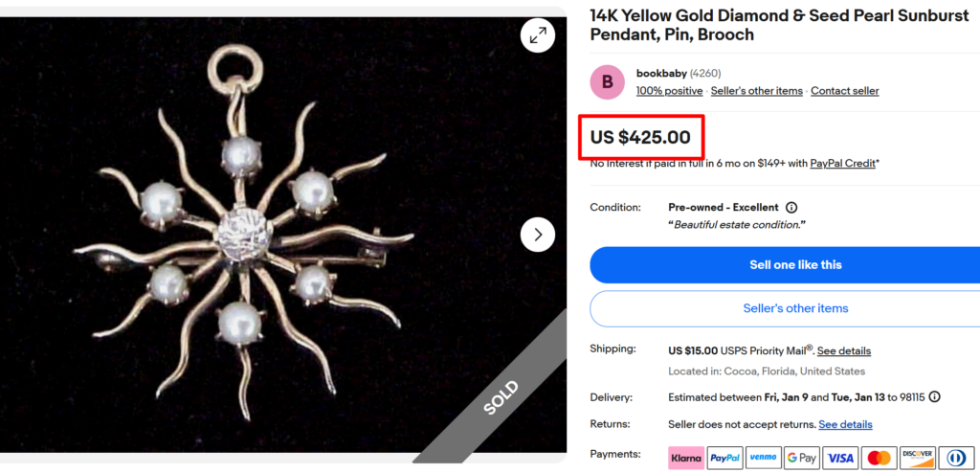Show the next product photo

538,234
